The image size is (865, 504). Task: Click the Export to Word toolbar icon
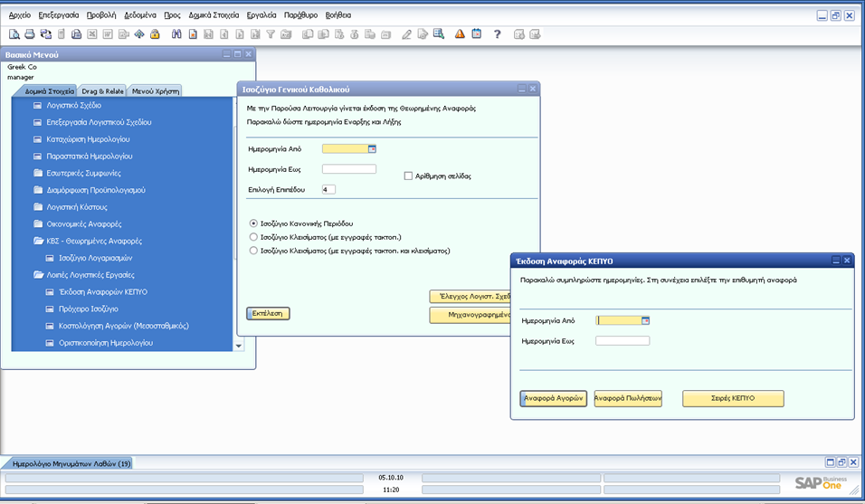point(108,34)
